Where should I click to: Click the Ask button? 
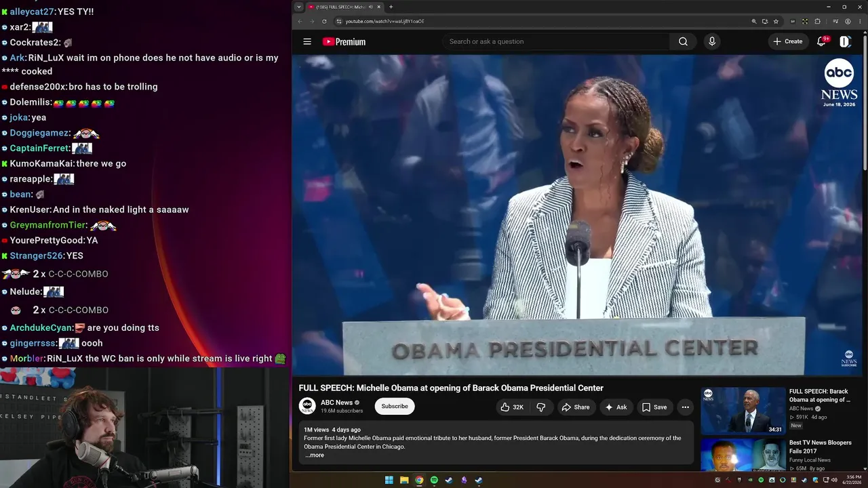tap(616, 407)
